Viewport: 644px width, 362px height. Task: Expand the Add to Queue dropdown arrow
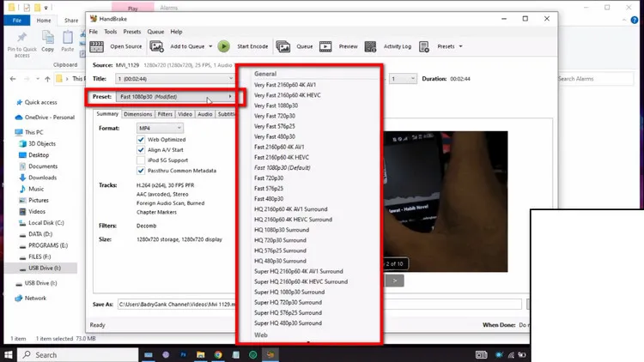tap(210, 46)
